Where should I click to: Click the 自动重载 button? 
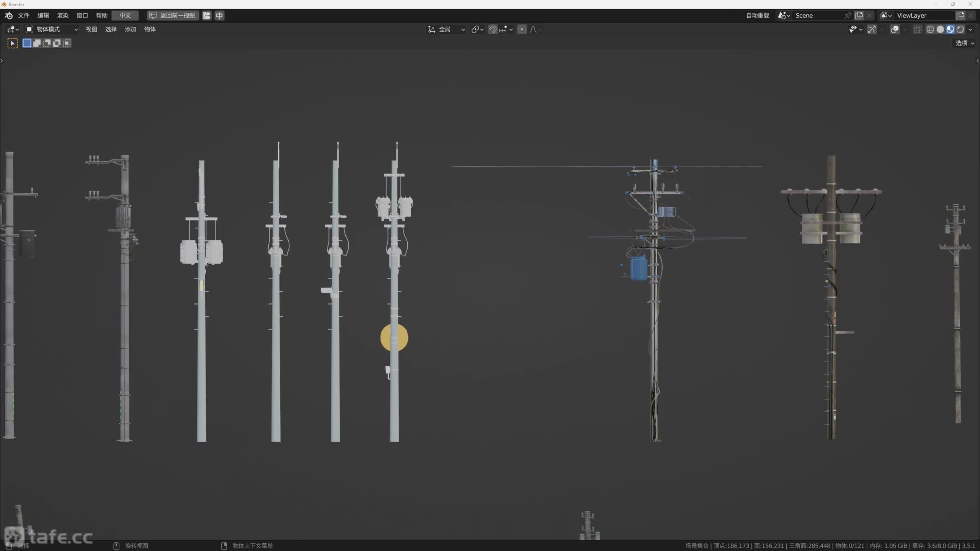coord(757,15)
